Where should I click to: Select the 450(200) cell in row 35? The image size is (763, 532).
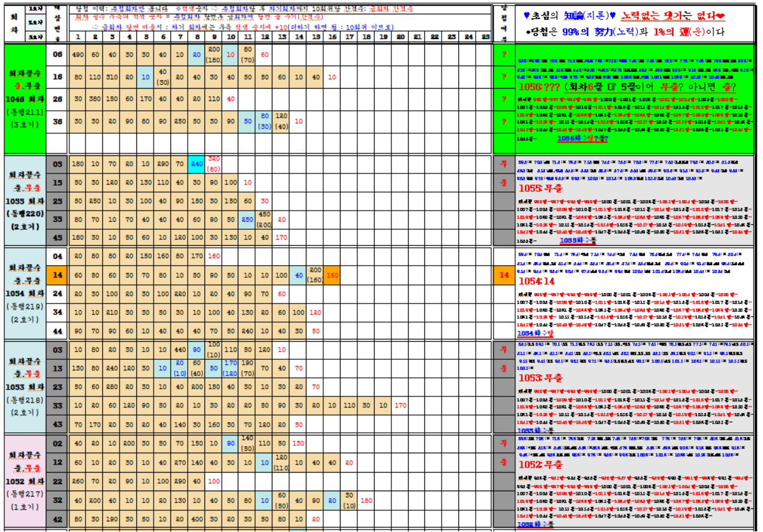(x=264, y=219)
